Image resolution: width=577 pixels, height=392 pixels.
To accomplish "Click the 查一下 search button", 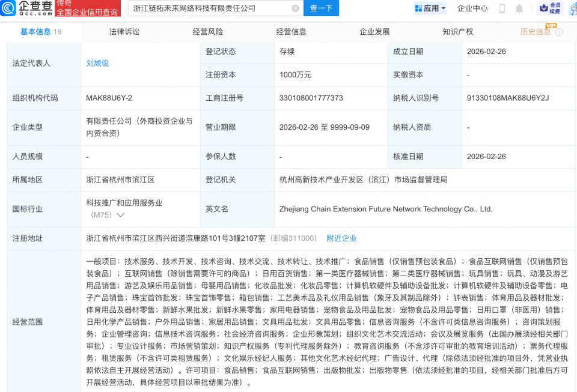I will 321,8.
